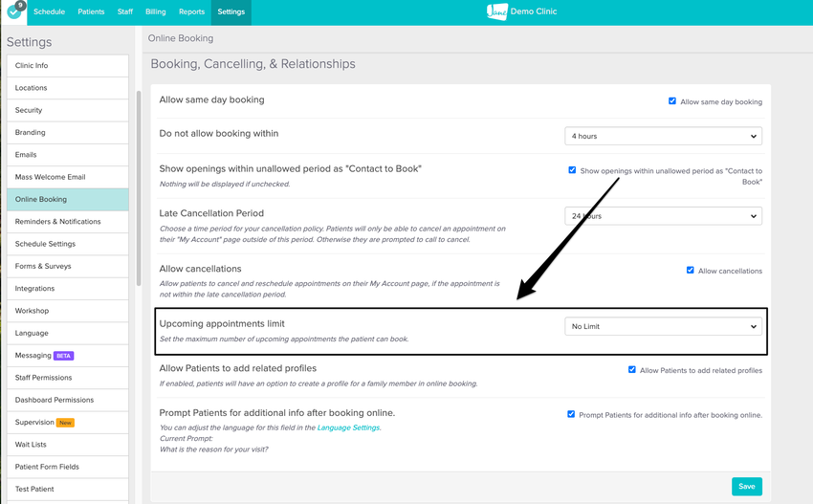The width and height of the screenshot is (813, 504).
Task: Click the Online Booking page heading
Action: [181, 38]
